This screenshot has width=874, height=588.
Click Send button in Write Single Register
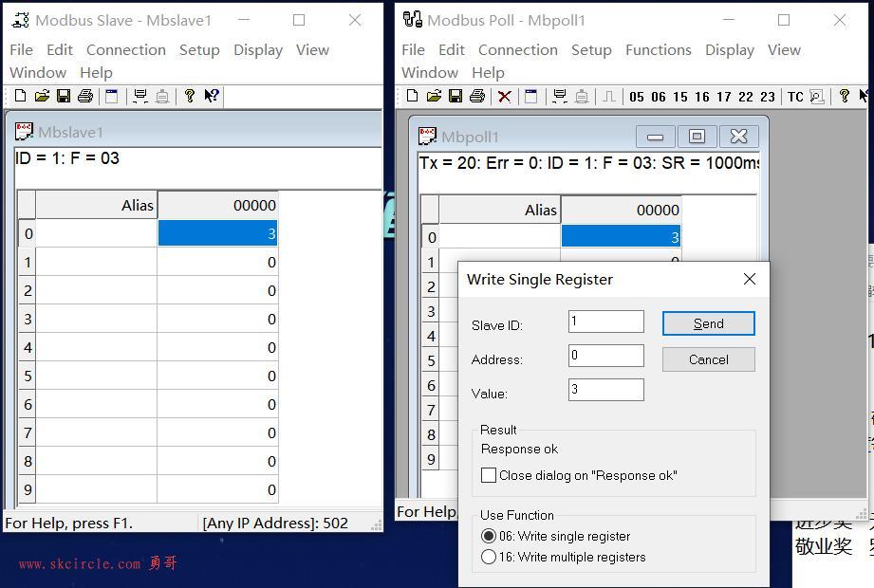pos(709,323)
